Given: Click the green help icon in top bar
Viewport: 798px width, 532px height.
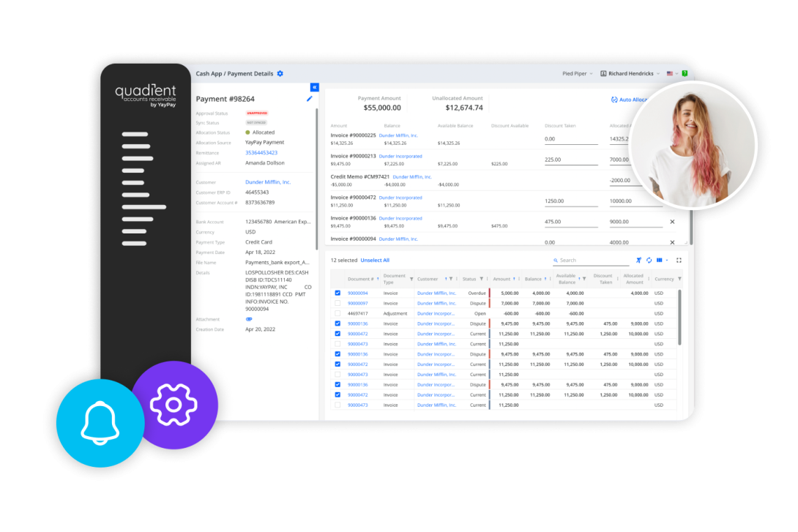Looking at the screenshot, I should coord(685,74).
